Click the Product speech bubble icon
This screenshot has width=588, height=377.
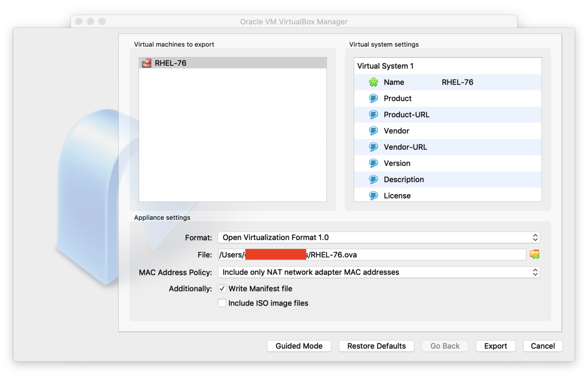tap(373, 98)
